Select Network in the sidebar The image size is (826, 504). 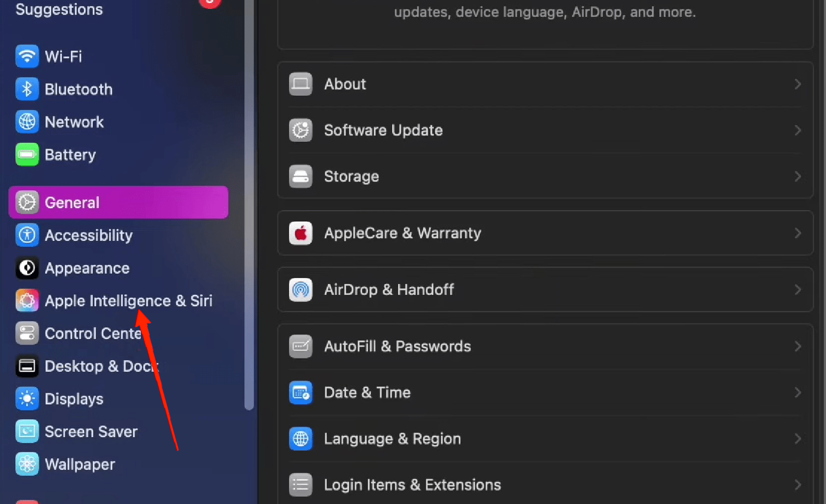click(74, 122)
